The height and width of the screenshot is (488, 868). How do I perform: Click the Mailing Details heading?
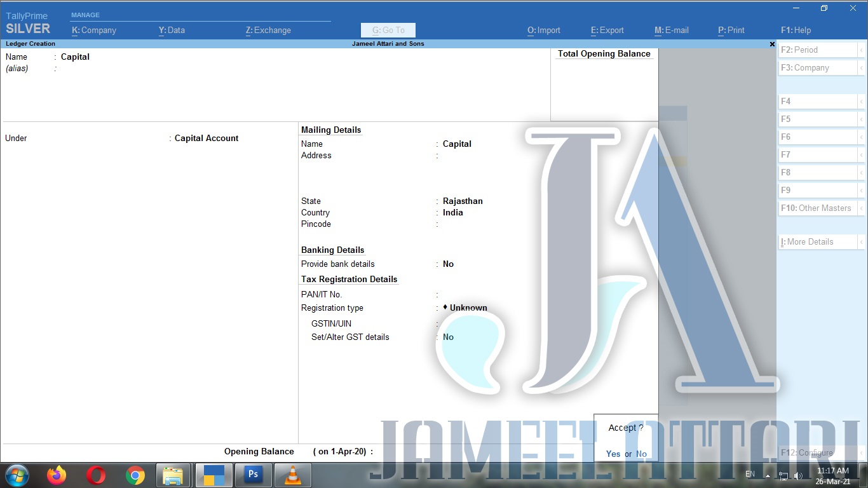pos(331,130)
